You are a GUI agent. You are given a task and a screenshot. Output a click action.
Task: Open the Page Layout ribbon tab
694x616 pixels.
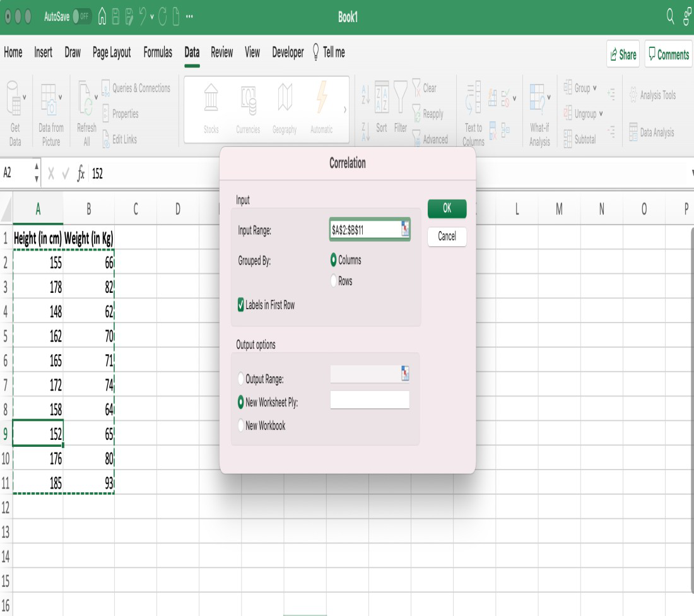pyautogui.click(x=112, y=52)
